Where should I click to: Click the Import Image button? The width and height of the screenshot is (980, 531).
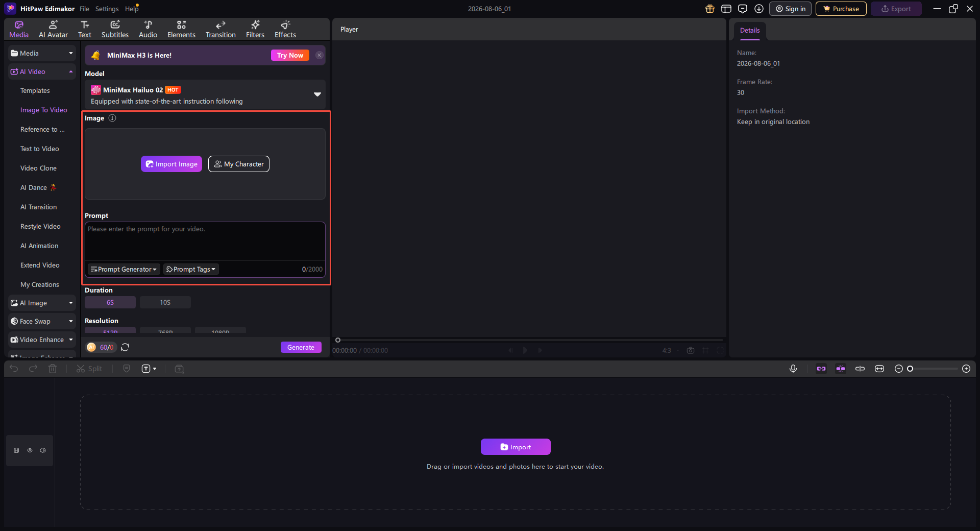(x=171, y=164)
